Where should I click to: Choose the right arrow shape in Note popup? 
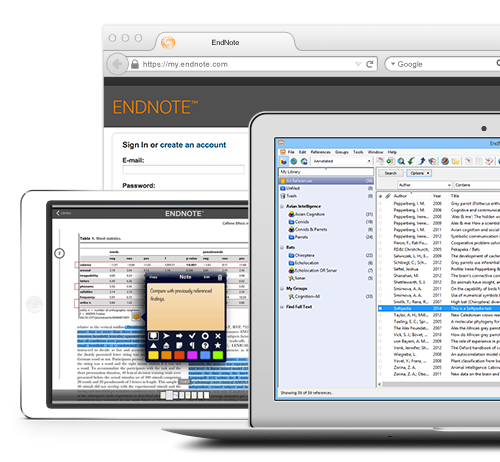tap(179, 336)
